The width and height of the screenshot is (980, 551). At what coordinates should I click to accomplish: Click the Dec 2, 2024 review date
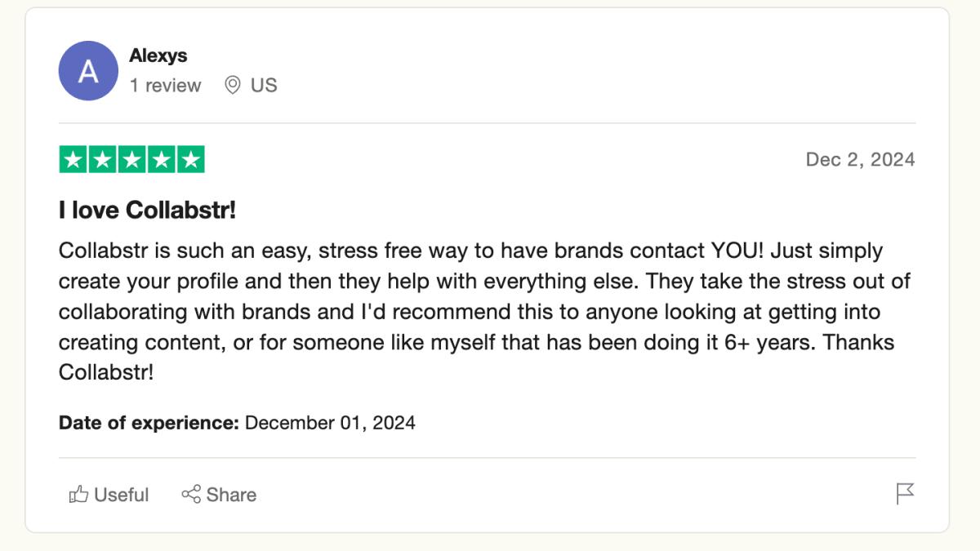(x=860, y=159)
